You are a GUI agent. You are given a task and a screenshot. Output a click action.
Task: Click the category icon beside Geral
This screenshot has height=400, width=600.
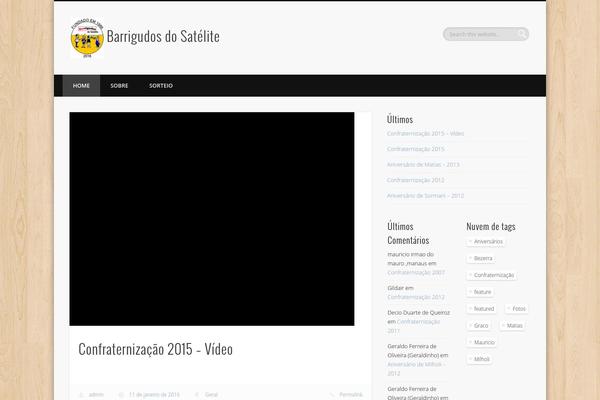click(x=197, y=395)
